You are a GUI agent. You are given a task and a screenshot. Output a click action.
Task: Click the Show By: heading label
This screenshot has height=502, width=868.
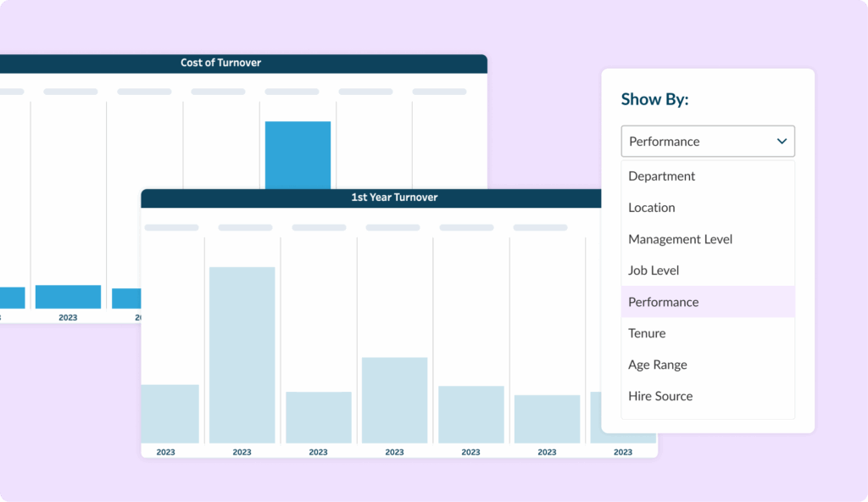point(654,99)
